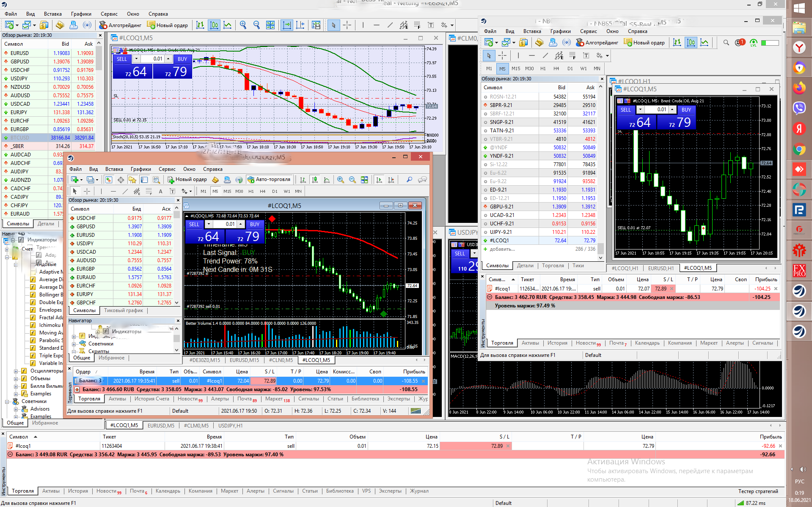Click BUY in middle terminal chart panel
The image size is (812, 507).
click(255, 224)
